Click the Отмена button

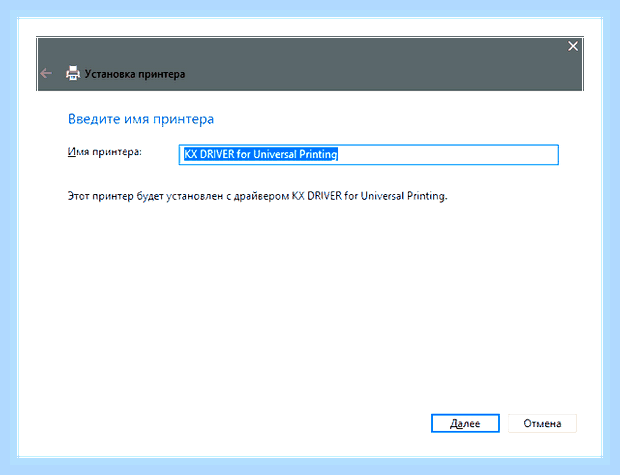tap(542, 423)
